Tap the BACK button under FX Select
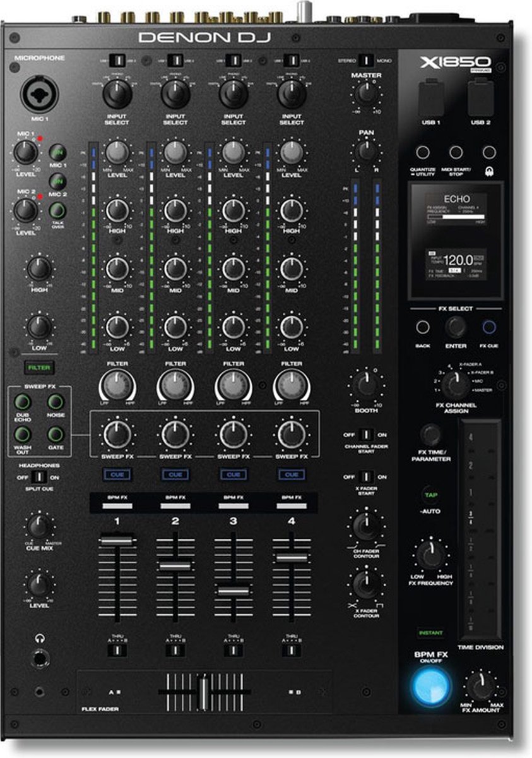The width and height of the screenshot is (532, 758). point(423,327)
